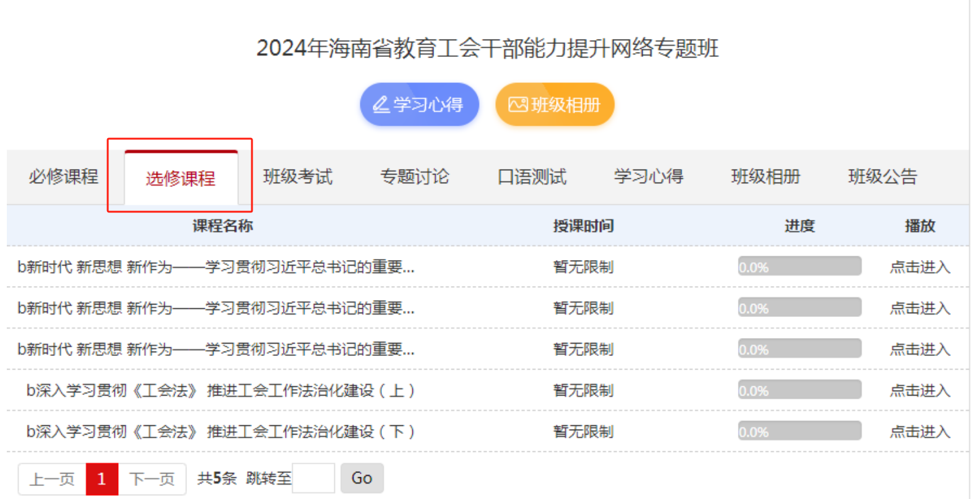Switch to the 班级考试 tab

[298, 177]
